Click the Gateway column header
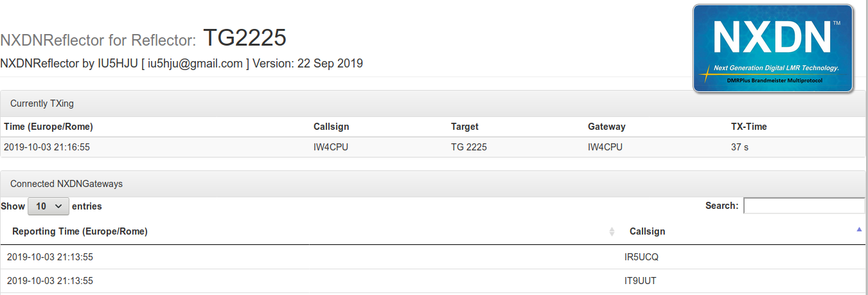Image resolution: width=868 pixels, height=295 pixels. pos(607,127)
